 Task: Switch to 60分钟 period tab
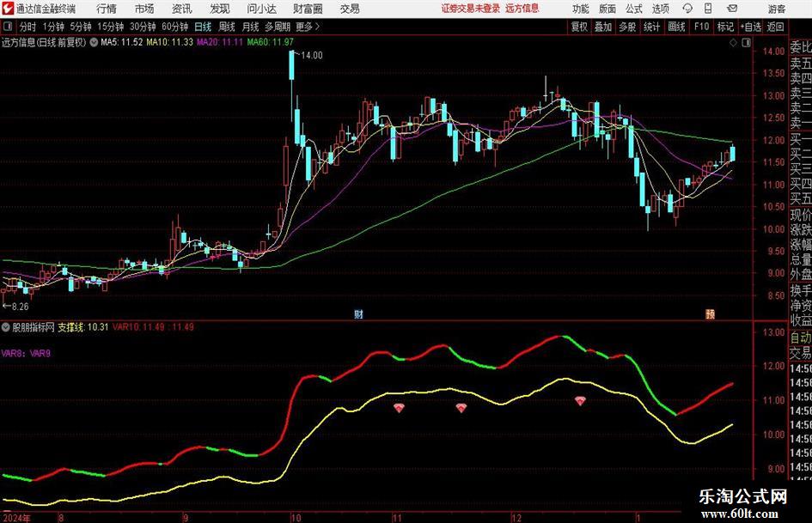174,27
